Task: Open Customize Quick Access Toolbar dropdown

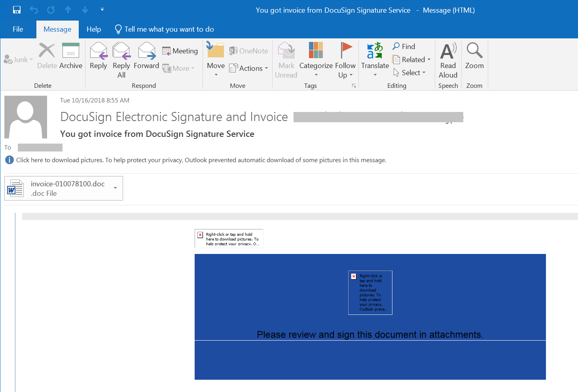Action: (x=102, y=9)
